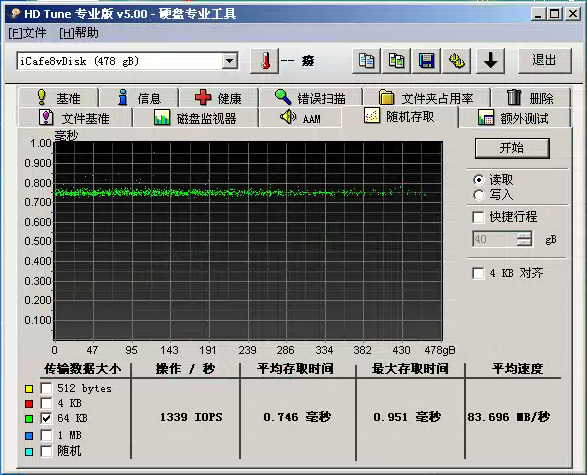Select the 随机存取 tab
The image size is (587, 475).
(400, 117)
